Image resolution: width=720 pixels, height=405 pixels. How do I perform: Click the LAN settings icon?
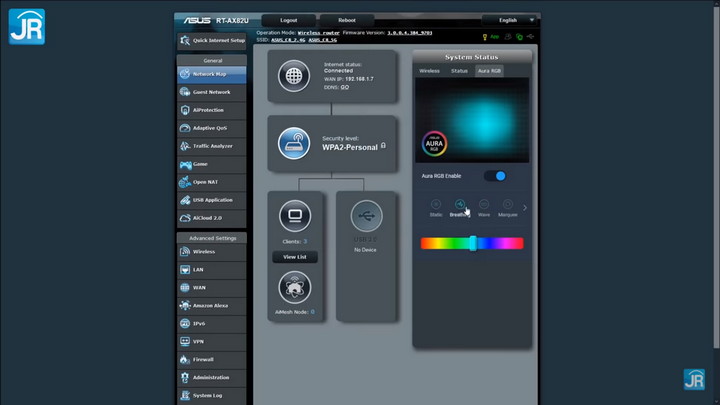[185, 270]
